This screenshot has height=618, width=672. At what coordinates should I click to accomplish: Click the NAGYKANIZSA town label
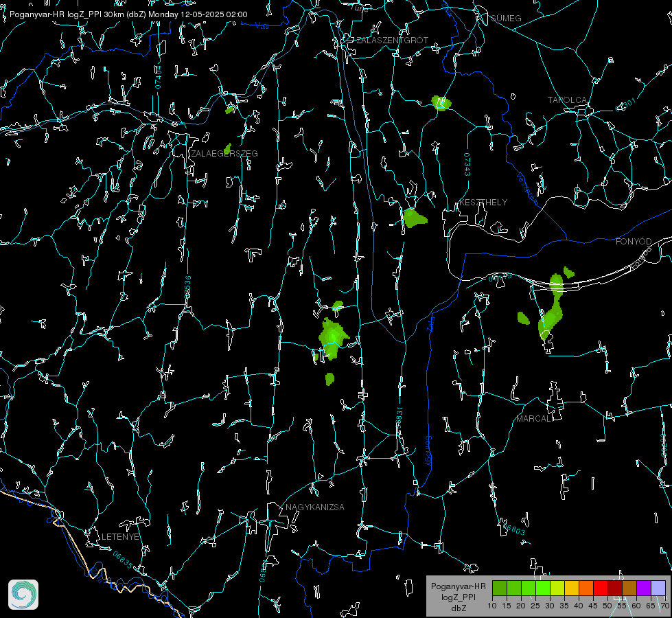[x=315, y=507]
